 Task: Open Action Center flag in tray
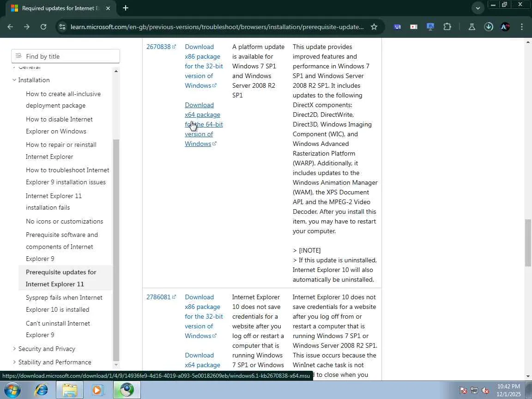click(x=463, y=391)
